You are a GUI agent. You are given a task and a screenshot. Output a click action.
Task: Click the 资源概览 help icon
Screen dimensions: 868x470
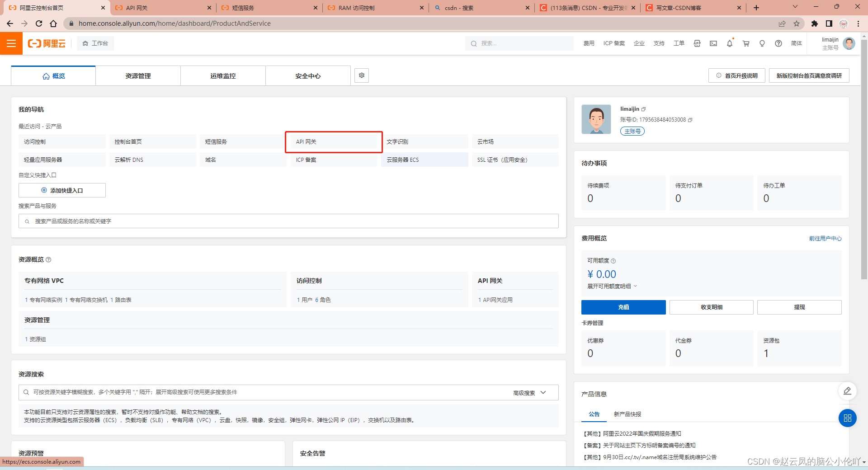(48, 259)
